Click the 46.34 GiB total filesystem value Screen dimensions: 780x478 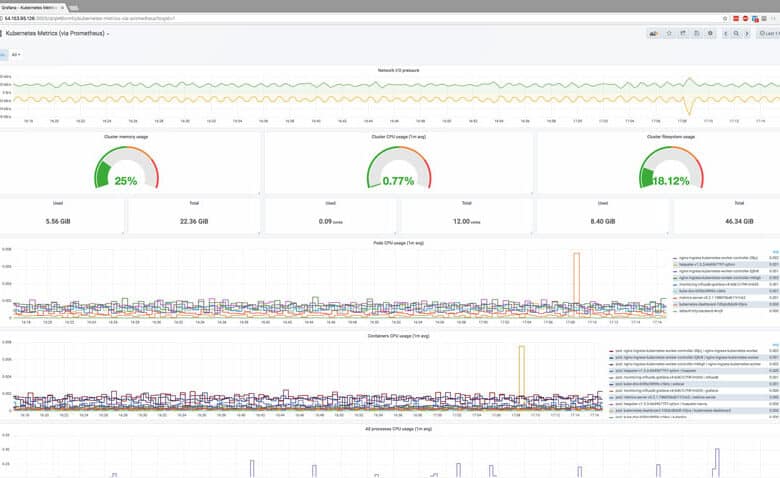[x=739, y=221]
